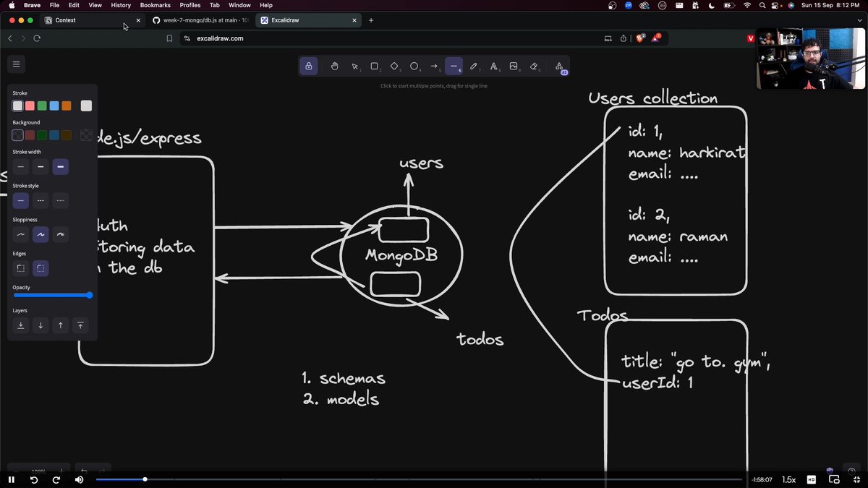
Task: Open the View menu
Action: click(95, 5)
